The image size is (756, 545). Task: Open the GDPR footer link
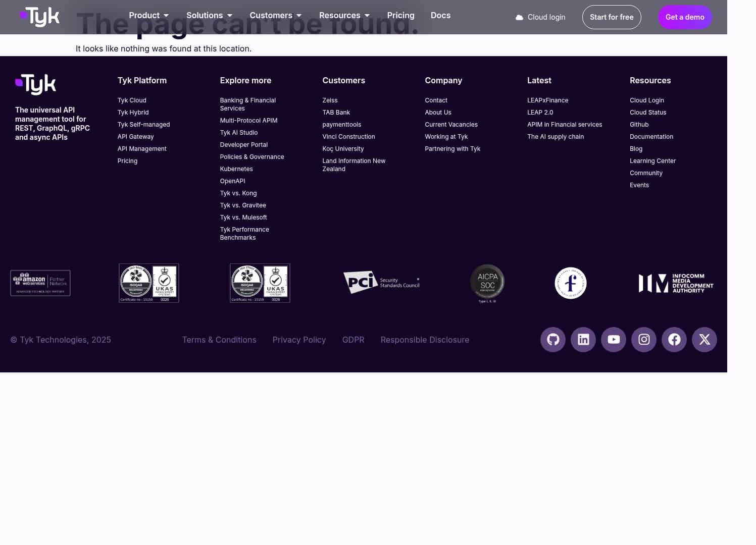[353, 340]
